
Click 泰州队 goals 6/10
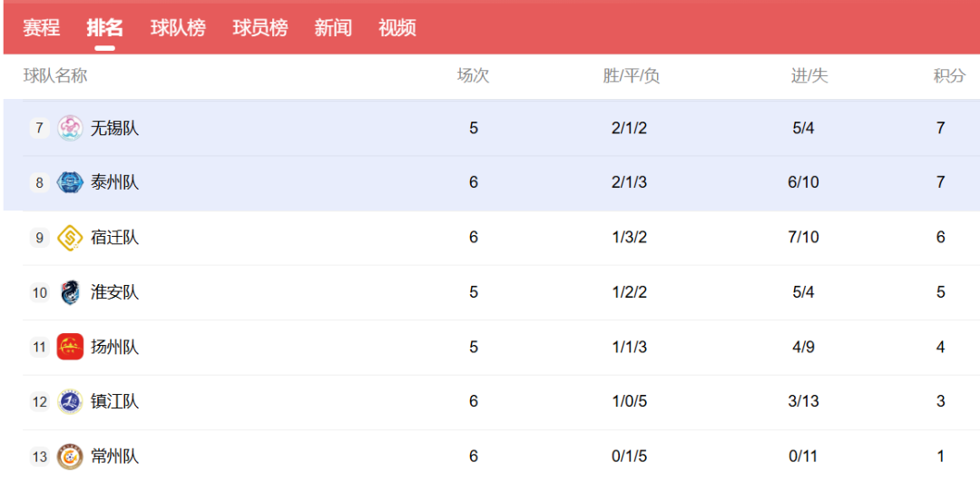pyautogui.click(x=803, y=182)
